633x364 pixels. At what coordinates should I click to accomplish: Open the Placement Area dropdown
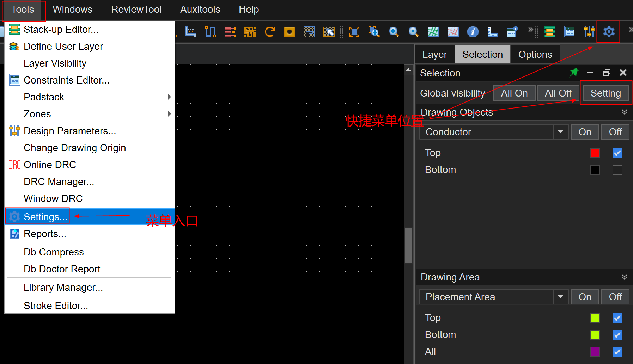[x=560, y=297]
